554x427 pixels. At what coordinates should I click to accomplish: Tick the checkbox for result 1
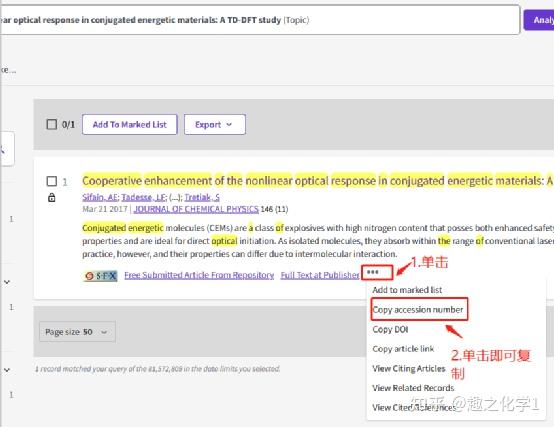click(52, 181)
